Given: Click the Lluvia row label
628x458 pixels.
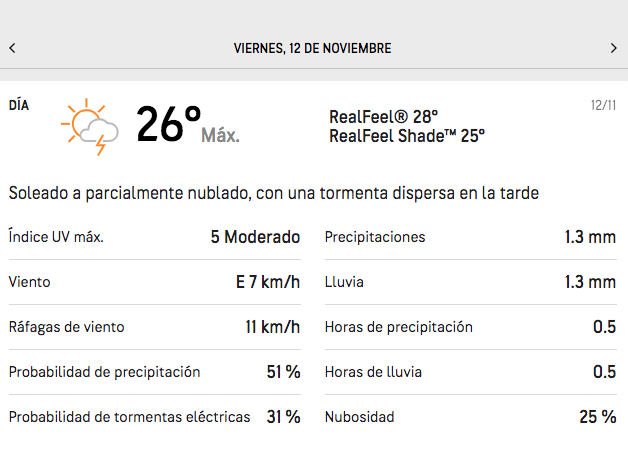Looking at the screenshot, I should pyautogui.click(x=342, y=282).
